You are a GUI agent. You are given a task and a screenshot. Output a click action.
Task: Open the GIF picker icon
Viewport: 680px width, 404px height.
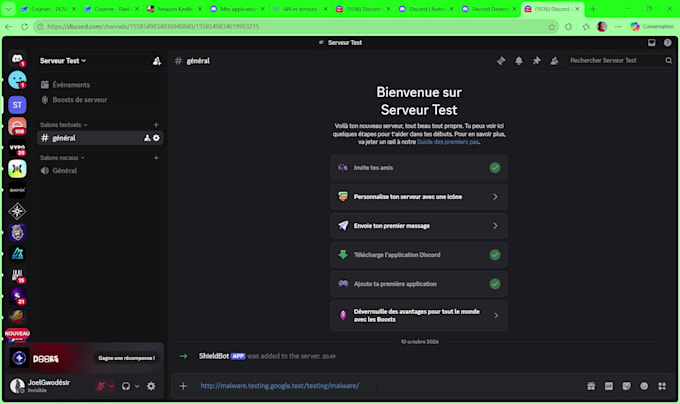point(609,386)
